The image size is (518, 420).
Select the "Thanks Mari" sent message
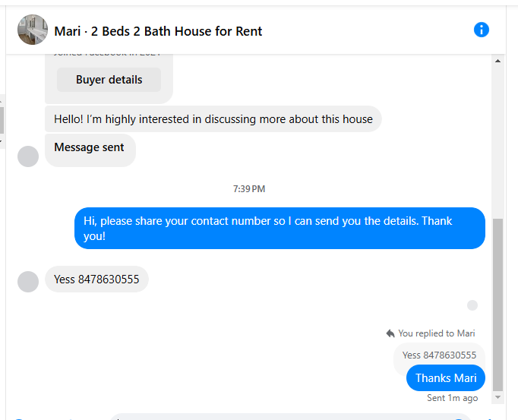tap(446, 378)
